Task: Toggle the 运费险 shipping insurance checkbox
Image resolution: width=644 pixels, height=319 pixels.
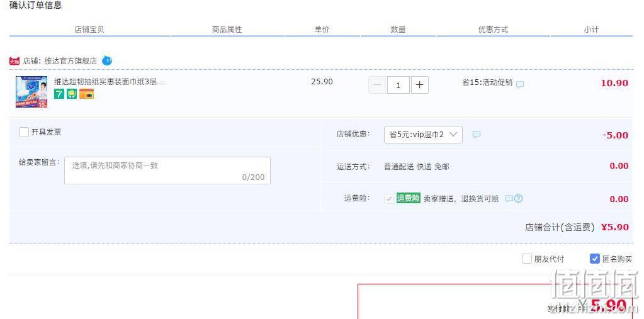Action: point(389,199)
